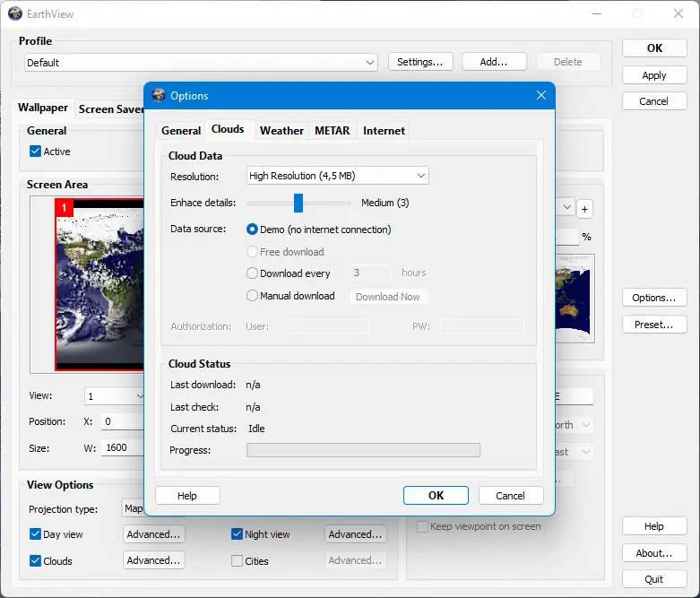
Task: Select the Clouds tab in Options
Action: [228, 129]
